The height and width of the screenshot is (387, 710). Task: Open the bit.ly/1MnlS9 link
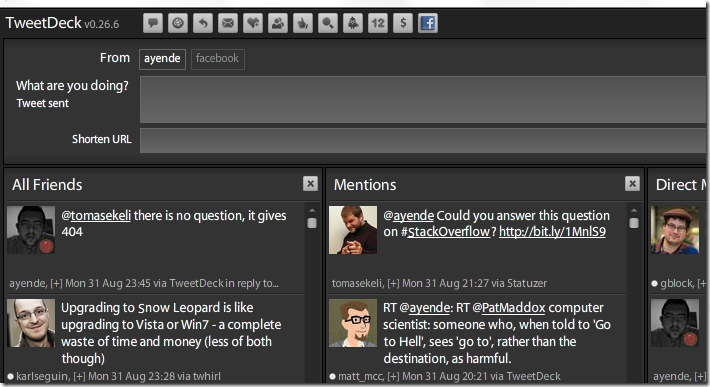pos(552,232)
